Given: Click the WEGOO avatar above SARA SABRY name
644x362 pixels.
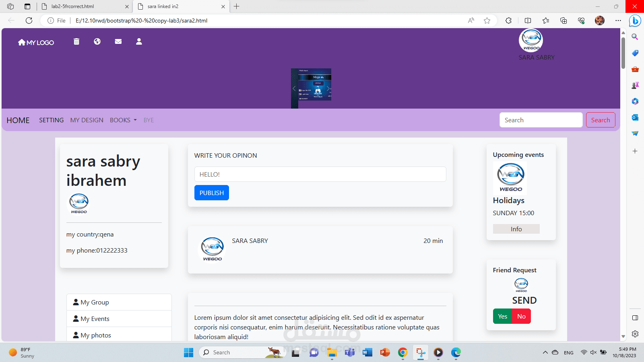Looking at the screenshot, I should click(531, 40).
